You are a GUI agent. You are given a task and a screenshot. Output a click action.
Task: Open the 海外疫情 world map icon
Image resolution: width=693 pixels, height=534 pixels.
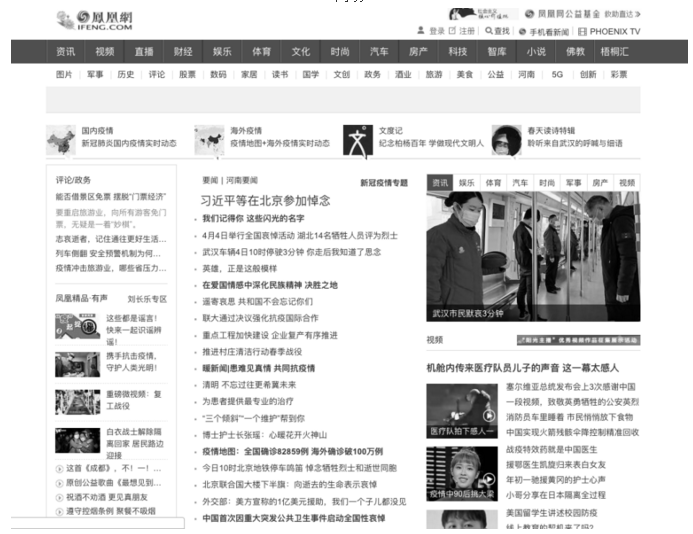click(209, 140)
